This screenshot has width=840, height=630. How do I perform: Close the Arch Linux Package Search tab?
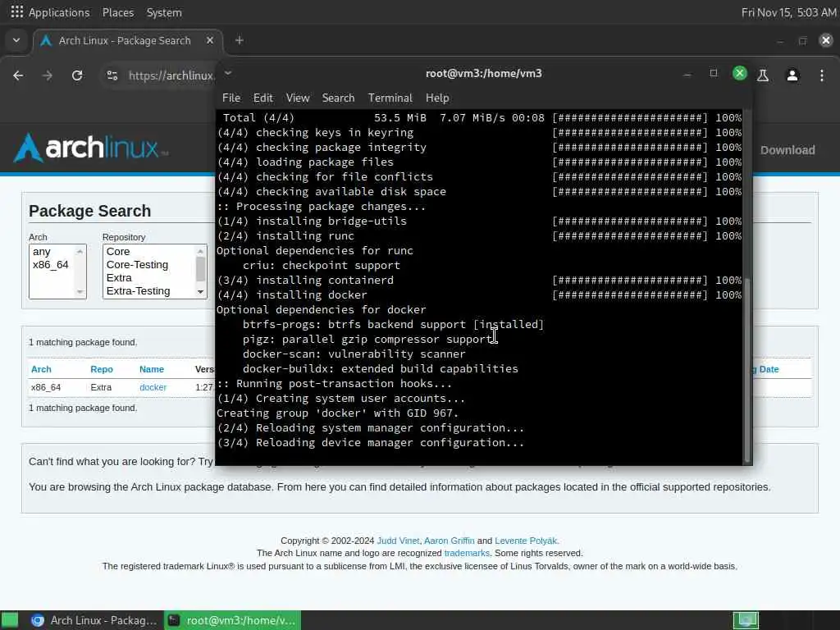pos(210,40)
